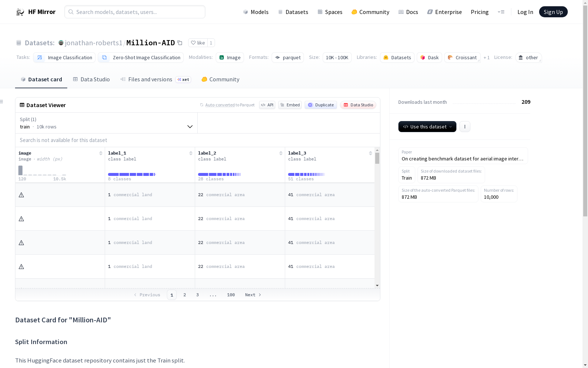
Task: Open the Auto-converted to Parquet link
Action: pyautogui.click(x=230, y=105)
